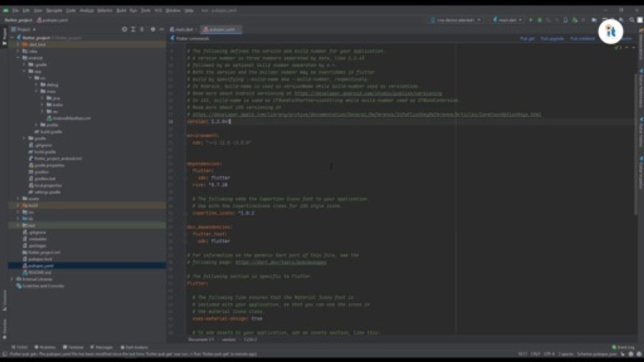
Task: Select AndroidManifest.xml in the tree
Action: click(x=68, y=118)
